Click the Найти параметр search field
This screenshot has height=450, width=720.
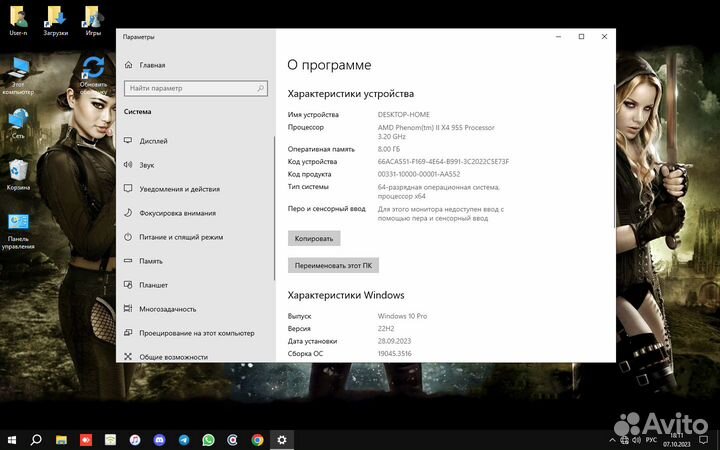point(193,88)
